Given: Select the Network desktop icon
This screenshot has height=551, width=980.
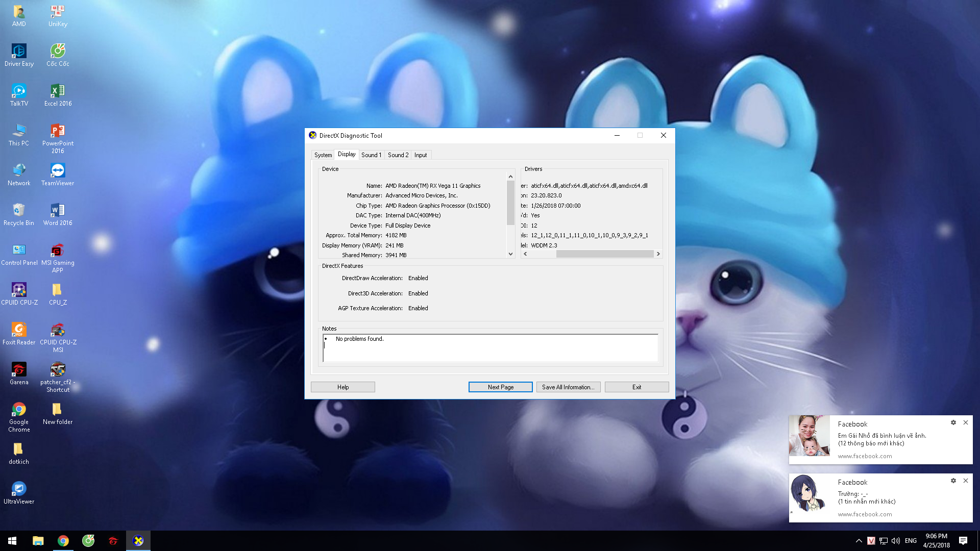Looking at the screenshot, I should coord(19,174).
